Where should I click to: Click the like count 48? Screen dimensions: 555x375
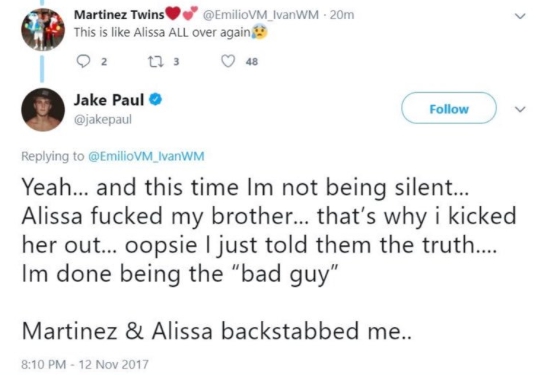252,62
